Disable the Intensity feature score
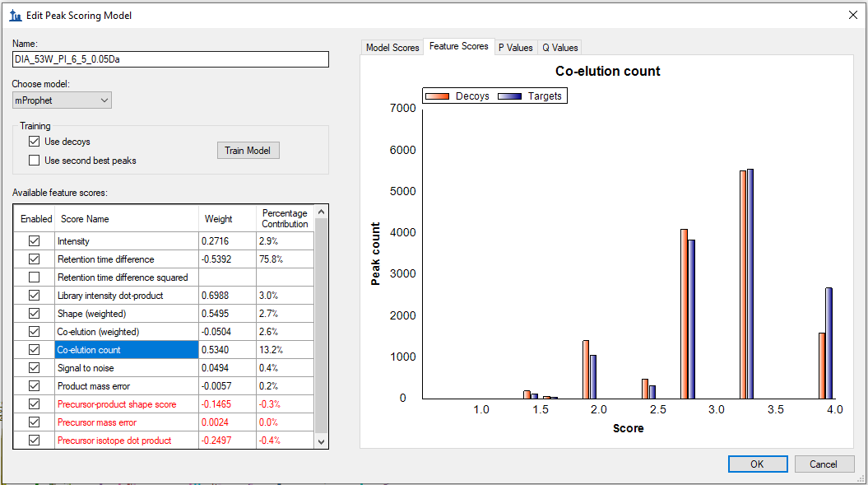The image size is (868, 485). click(34, 241)
